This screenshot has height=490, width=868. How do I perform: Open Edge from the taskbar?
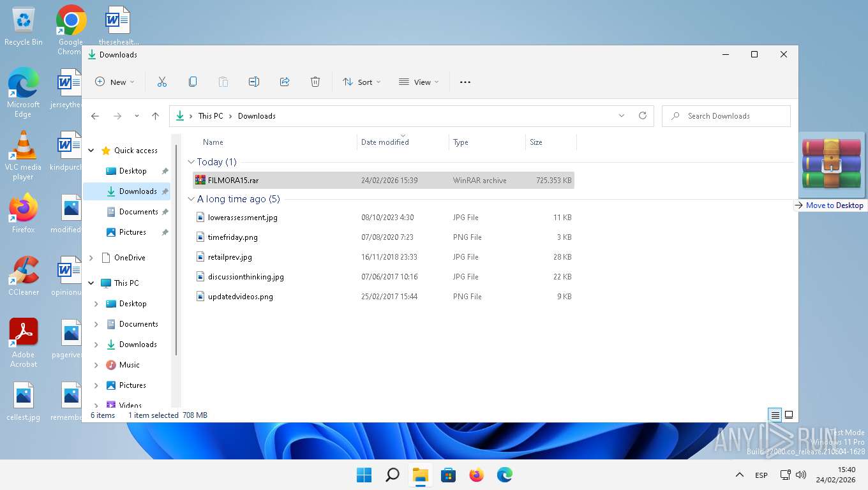tap(505, 475)
